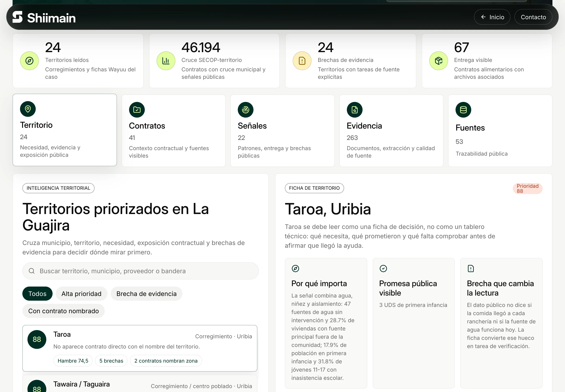The height and width of the screenshot is (392, 565).
Task: Click the 67 Entrega visible stat
Action: tap(487, 61)
